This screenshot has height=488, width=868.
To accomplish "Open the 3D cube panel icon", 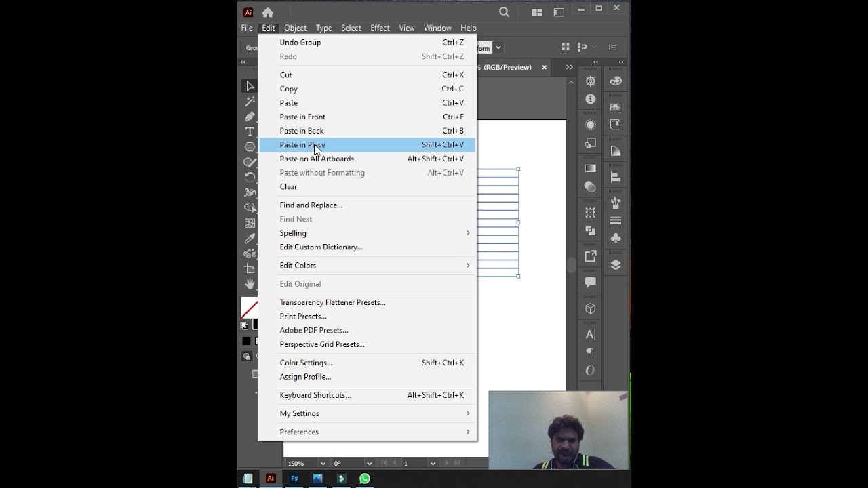I will (591, 309).
